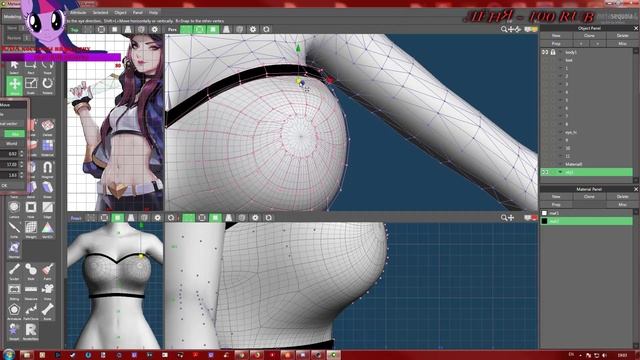This screenshot has height=360, width=640.
Task: Select the body1 object row
Action: [x=587, y=52]
